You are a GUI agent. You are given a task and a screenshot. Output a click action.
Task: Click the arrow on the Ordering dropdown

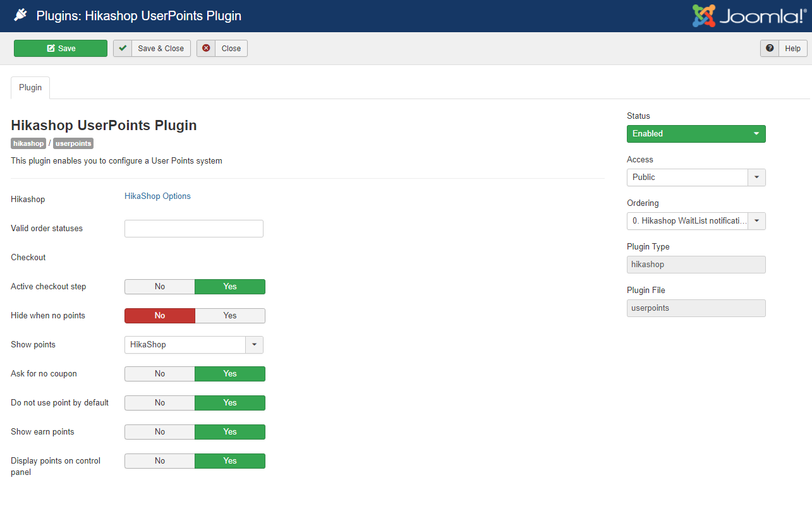pyautogui.click(x=757, y=221)
